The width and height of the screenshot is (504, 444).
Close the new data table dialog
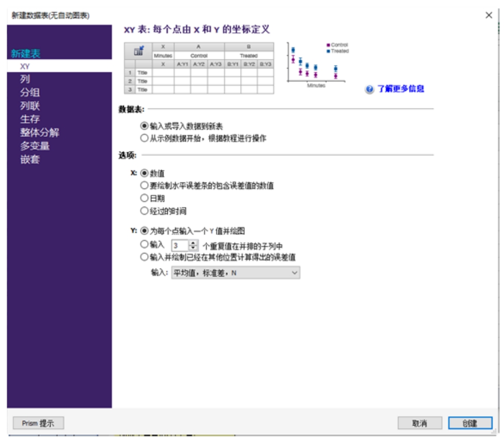[489, 15]
